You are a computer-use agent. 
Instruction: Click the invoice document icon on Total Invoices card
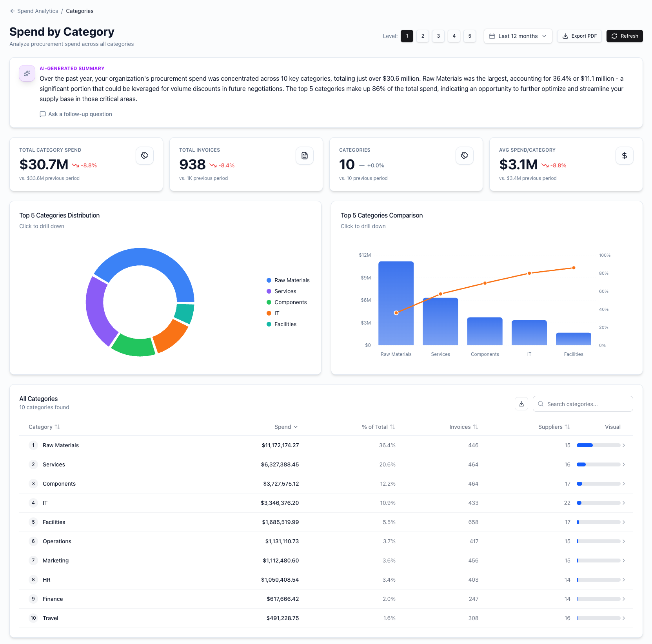tap(304, 156)
